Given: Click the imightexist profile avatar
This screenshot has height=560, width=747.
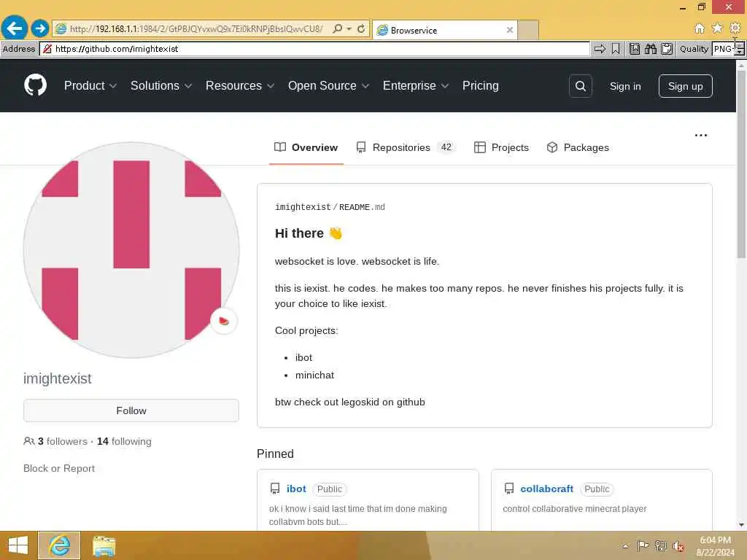Looking at the screenshot, I should click(131, 250).
